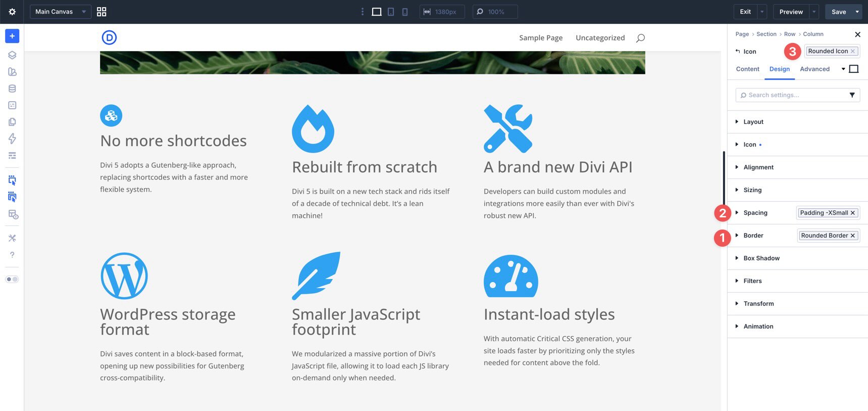
Task: Open the Layers icon in left sidebar
Action: [x=12, y=55]
